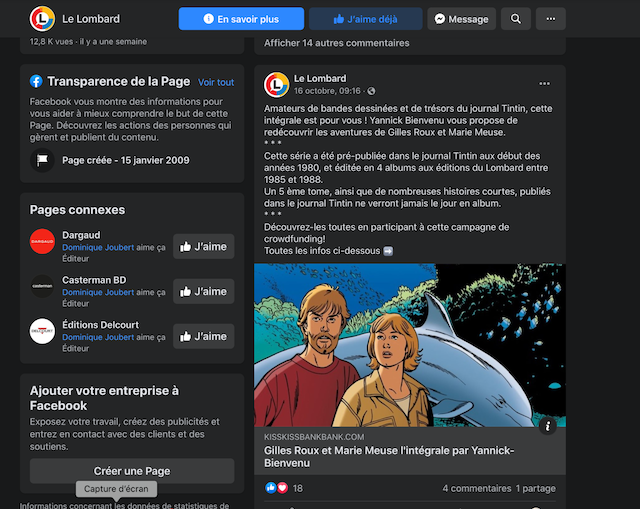
Task: Open the page options three-dot menu
Action: (551, 19)
